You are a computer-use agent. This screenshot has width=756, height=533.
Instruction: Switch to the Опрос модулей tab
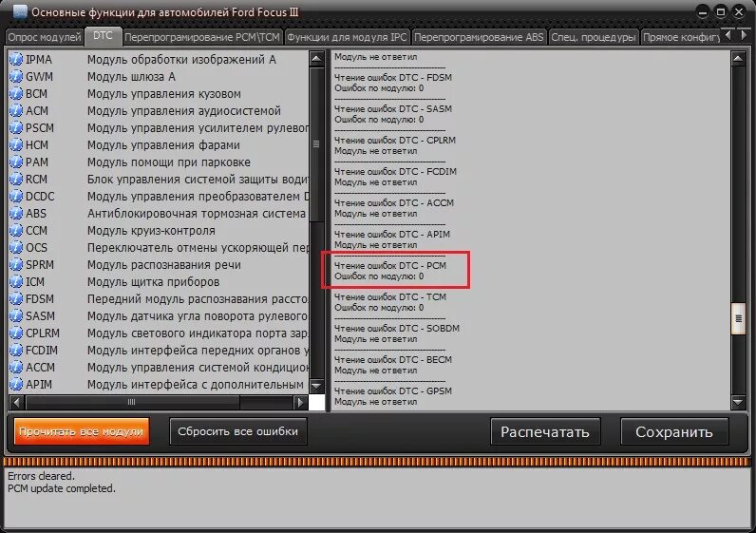[x=45, y=37]
